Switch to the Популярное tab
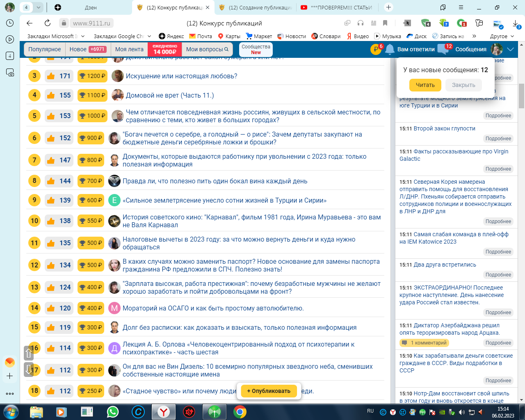This screenshot has width=525, height=420. click(x=44, y=49)
